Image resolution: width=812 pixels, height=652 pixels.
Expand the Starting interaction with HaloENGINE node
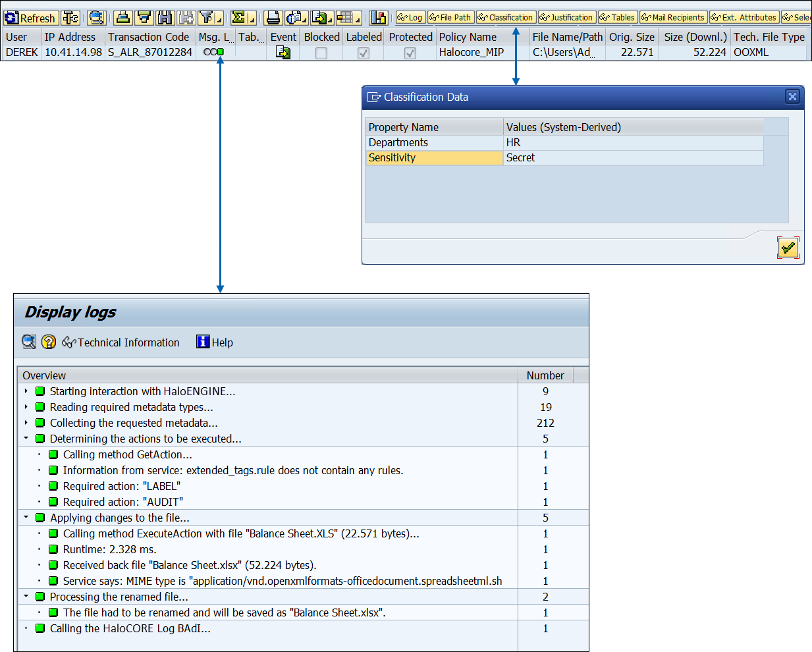coord(26,391)
